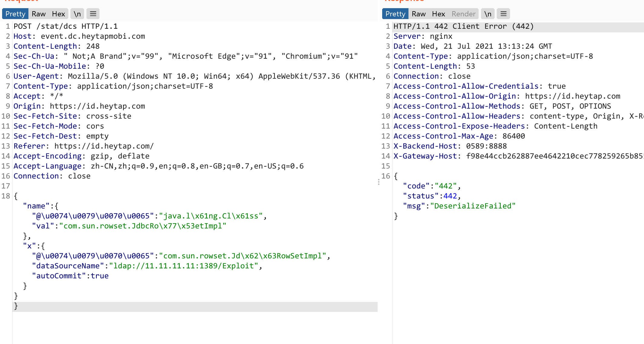Open request hamburger options menu
The image size is (644, 344).
(x=93, y=14)
